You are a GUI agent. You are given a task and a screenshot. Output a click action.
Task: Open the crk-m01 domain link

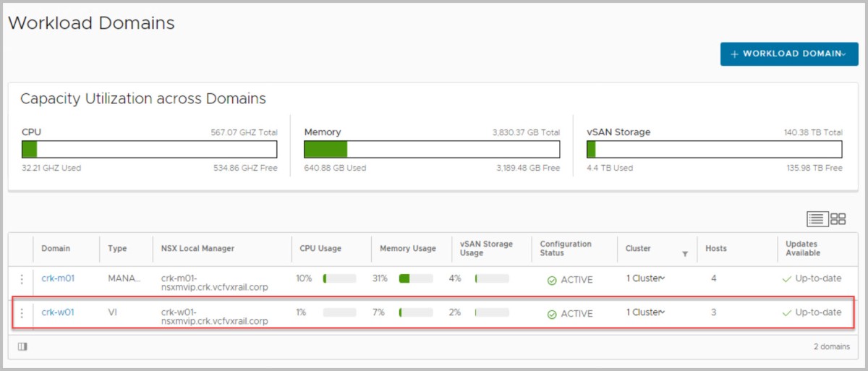click(x=58, y=278)
